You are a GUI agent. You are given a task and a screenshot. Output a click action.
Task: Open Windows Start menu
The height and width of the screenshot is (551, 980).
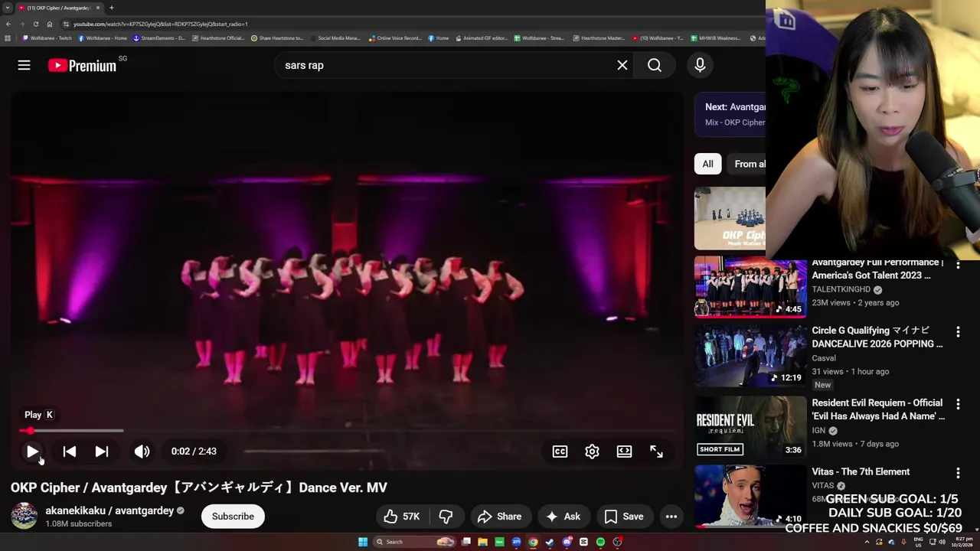363,542
